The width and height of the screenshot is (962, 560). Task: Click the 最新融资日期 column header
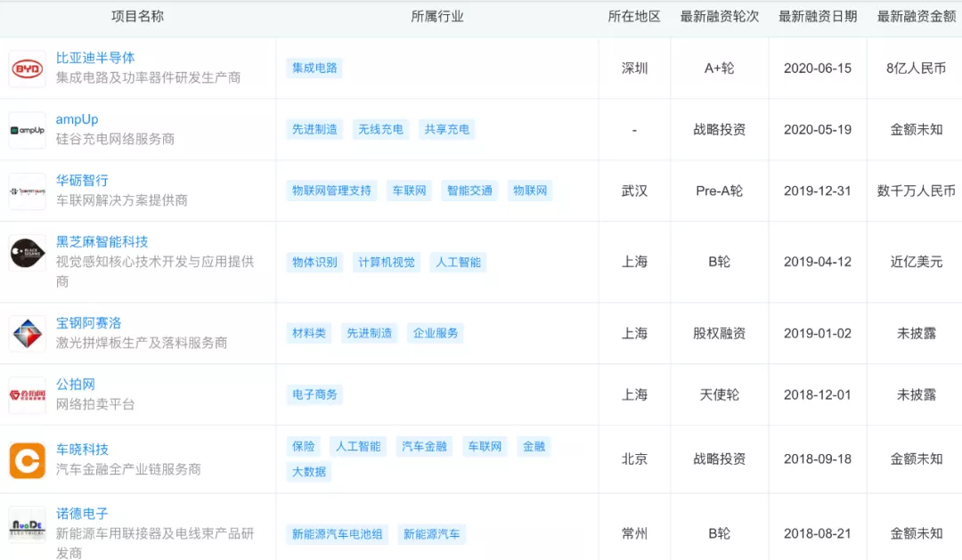(x=818, y=17)
